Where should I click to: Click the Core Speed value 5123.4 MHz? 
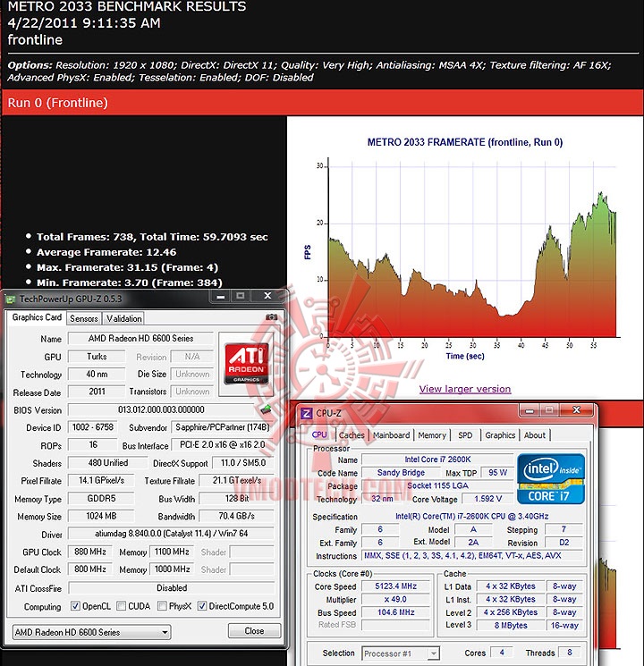[x=395, y=586]
